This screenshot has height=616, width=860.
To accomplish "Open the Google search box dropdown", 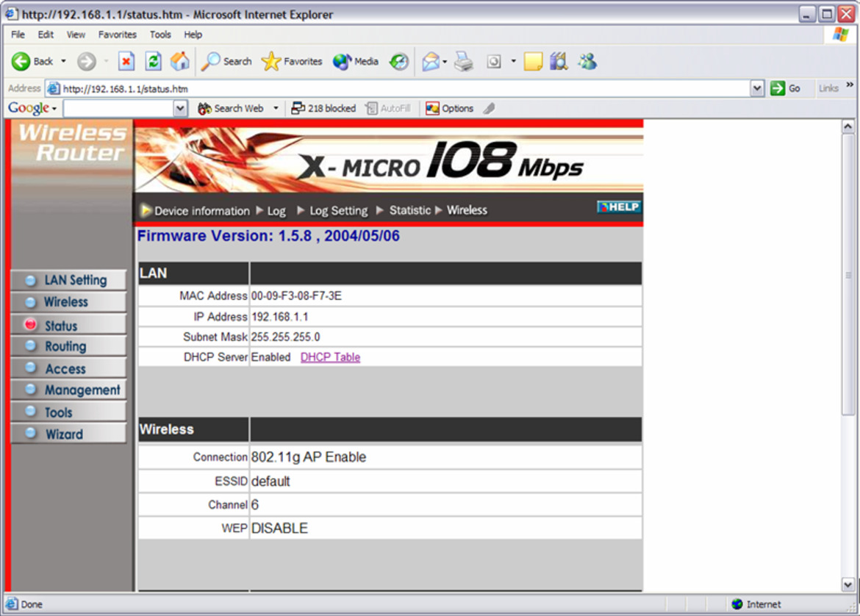I will pyautogui.click(x=180, y=109).
